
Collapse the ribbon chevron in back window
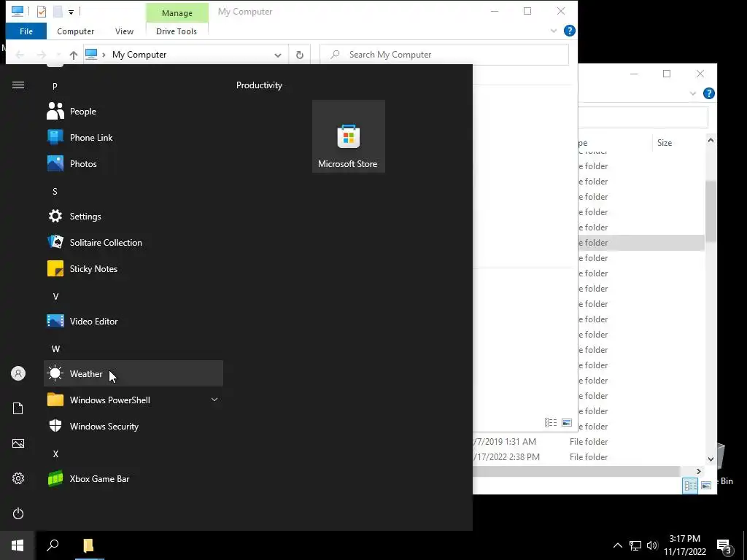pyautogui.click(x=693, y=93)
